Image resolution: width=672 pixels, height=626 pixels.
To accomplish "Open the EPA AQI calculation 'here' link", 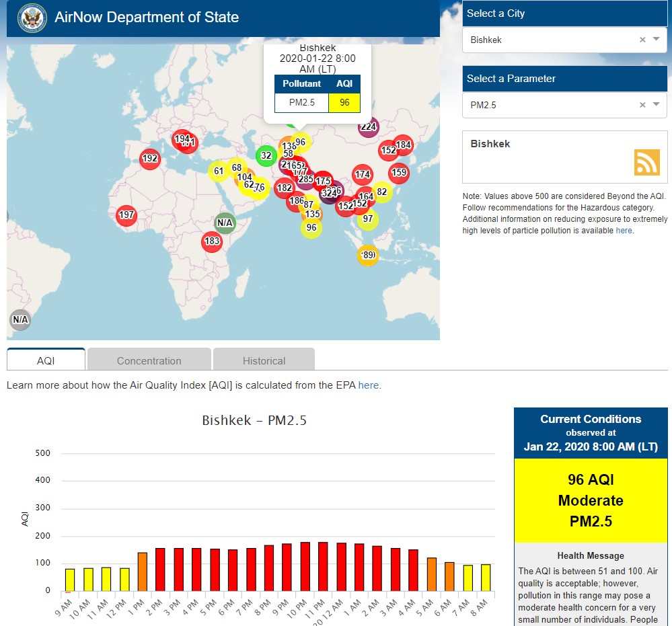I will click(x=368, y=385).
